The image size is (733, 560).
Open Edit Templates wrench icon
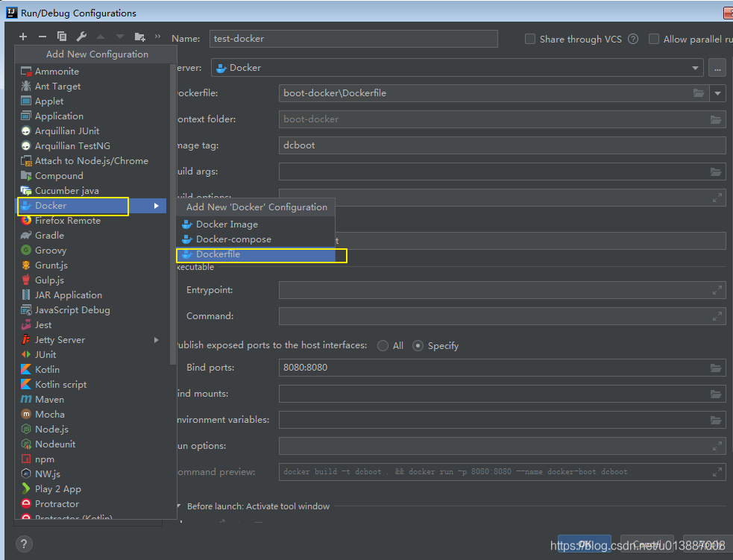tap(81, 37)
